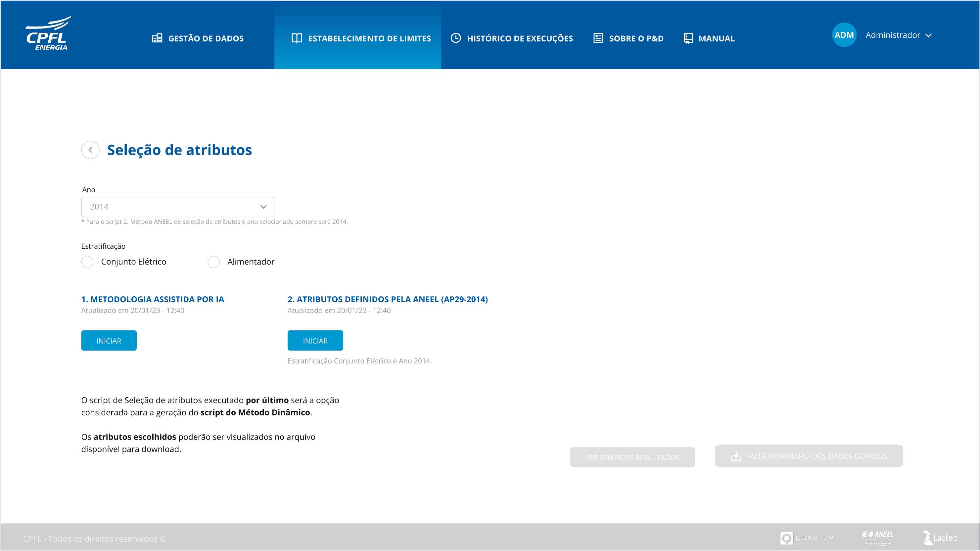
Task: Go back using the circled arrow icon
Action: [x=90, y=150]
